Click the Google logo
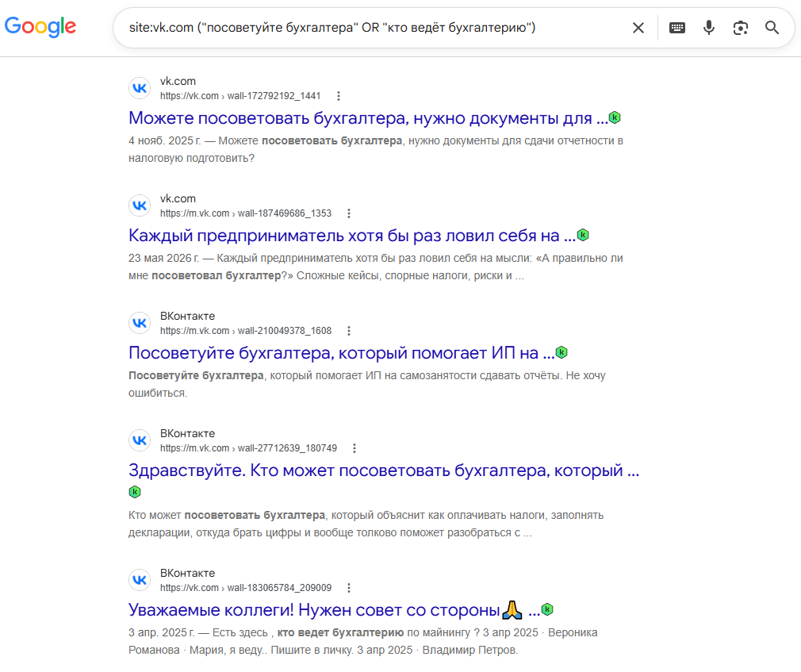 pyautogui.click(x=40, y=26)
